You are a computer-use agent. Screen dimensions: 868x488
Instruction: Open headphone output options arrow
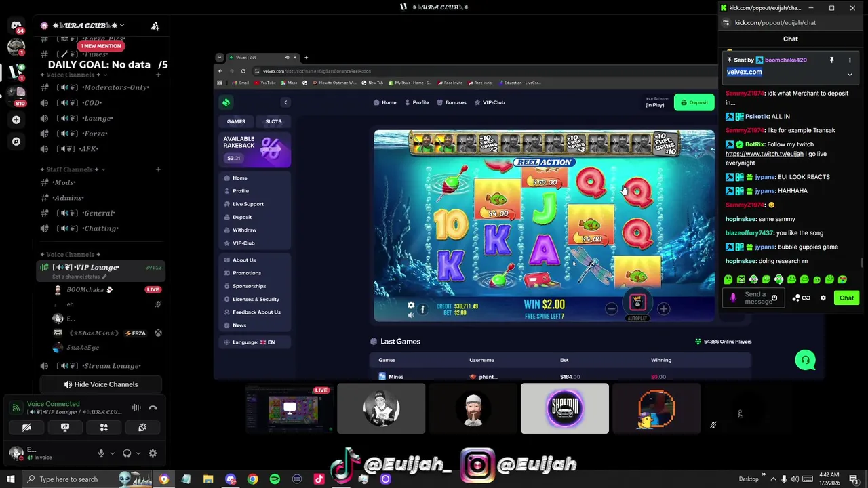pyautogui.click(x=138, y=453)
